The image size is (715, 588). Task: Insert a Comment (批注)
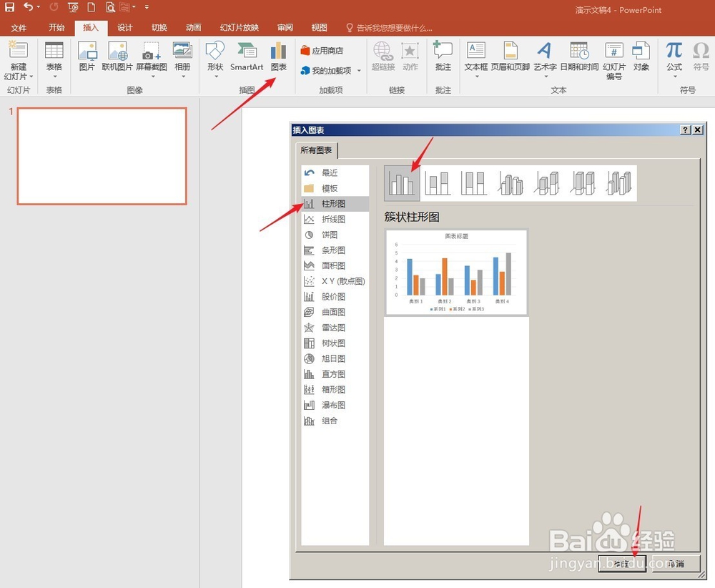pyautogui.click(x=443, y=57)
